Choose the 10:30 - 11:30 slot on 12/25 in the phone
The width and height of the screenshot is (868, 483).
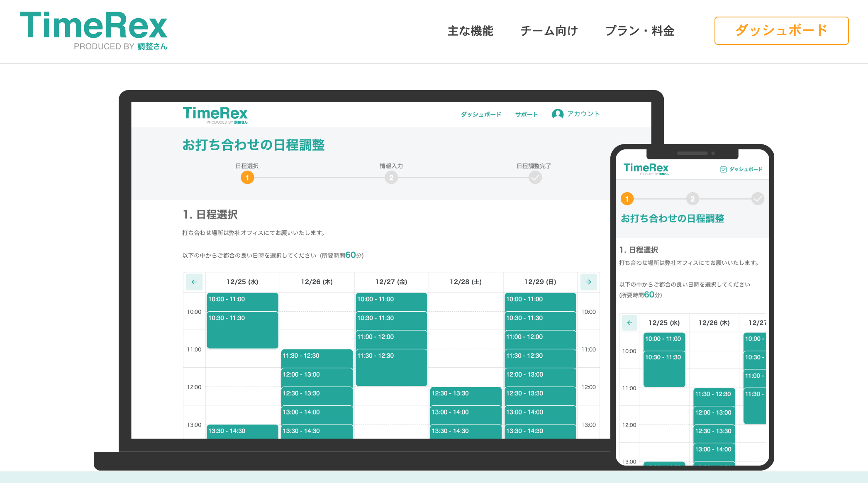[664, 369]
